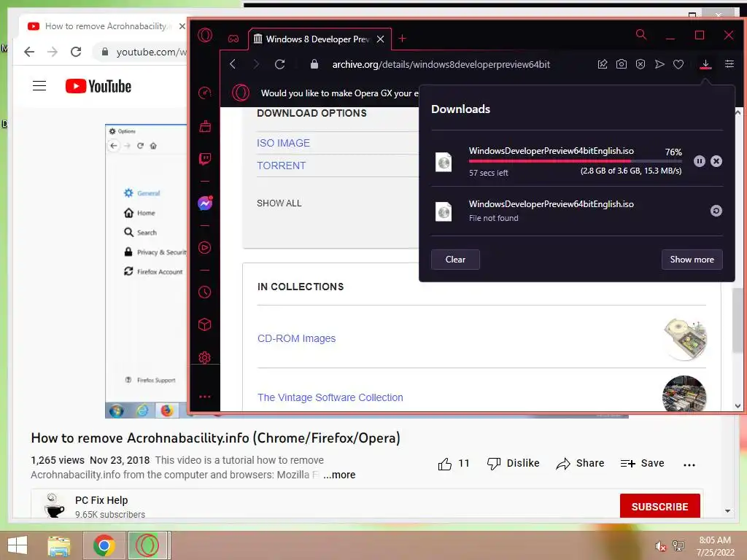Close the Windows 8 Developer Preview tab

[x=380, y=39]
